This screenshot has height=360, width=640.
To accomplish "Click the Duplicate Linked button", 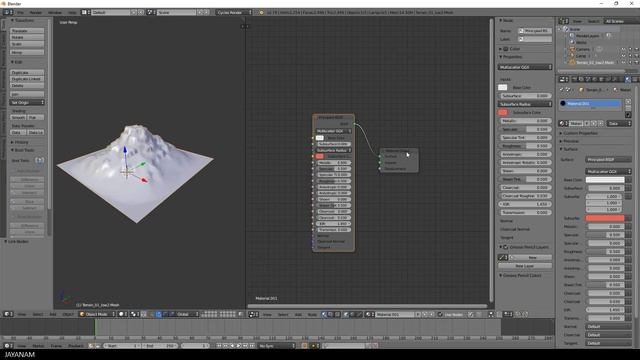I will point(27,79).
